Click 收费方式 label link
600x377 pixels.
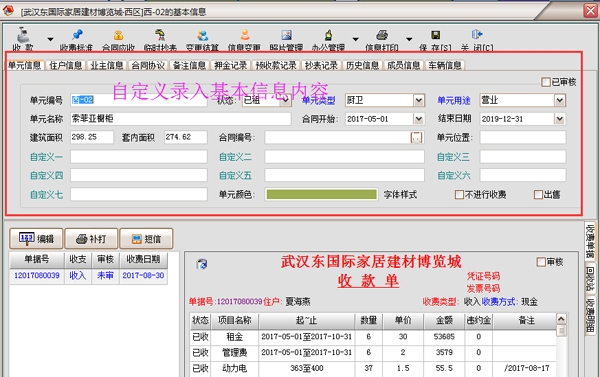[x=499, y=302]
